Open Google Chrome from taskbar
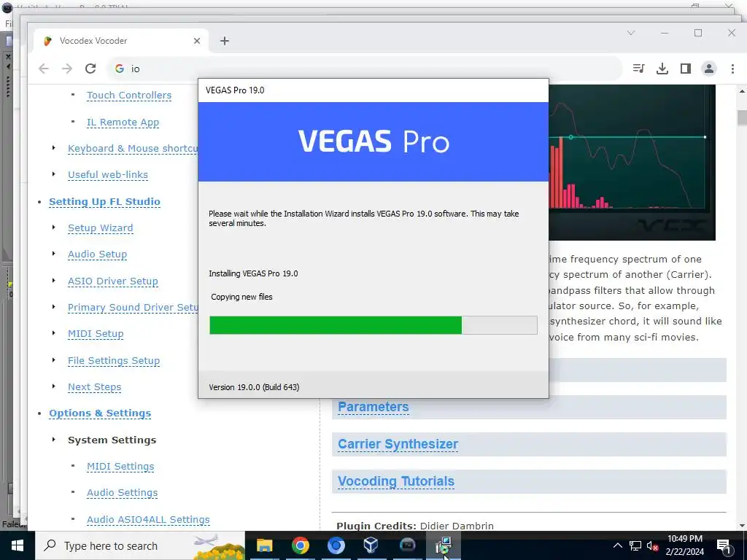 point(300,545)
